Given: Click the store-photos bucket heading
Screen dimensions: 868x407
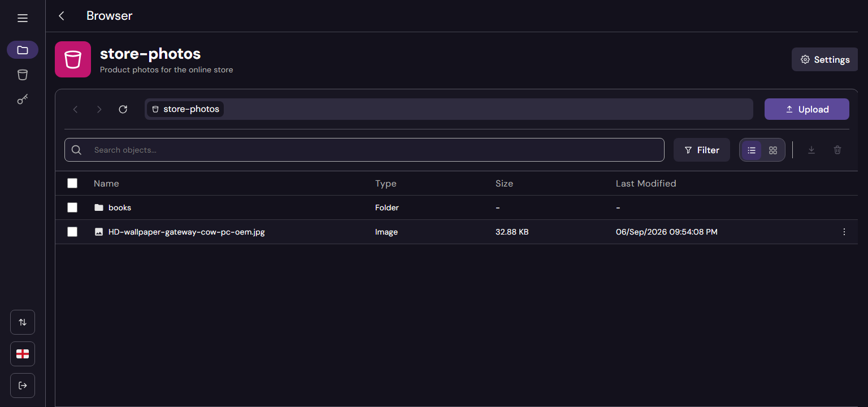Looking at the screenshot, I should tap(150, 54).
